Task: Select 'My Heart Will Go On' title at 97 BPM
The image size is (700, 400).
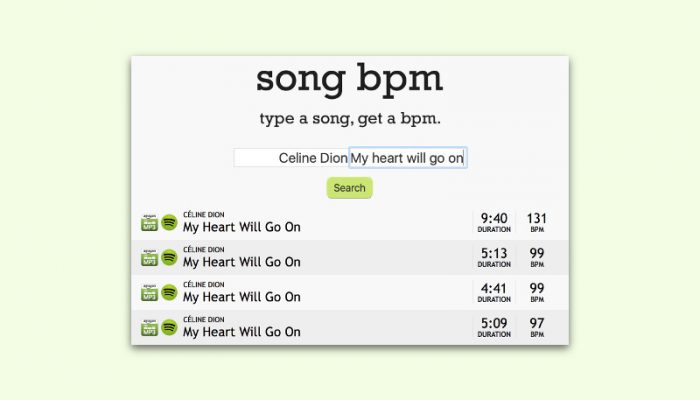Action: 242,332
